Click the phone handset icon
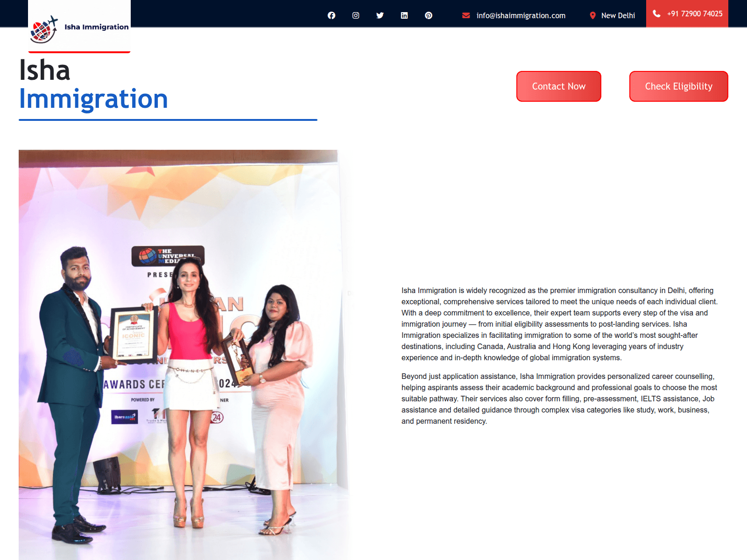Viewport: 747px width, 560px height. point(656,14)
